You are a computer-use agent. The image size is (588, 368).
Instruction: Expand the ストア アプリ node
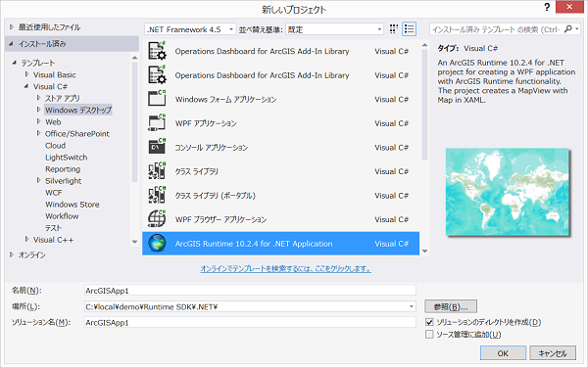pos(38,98)
